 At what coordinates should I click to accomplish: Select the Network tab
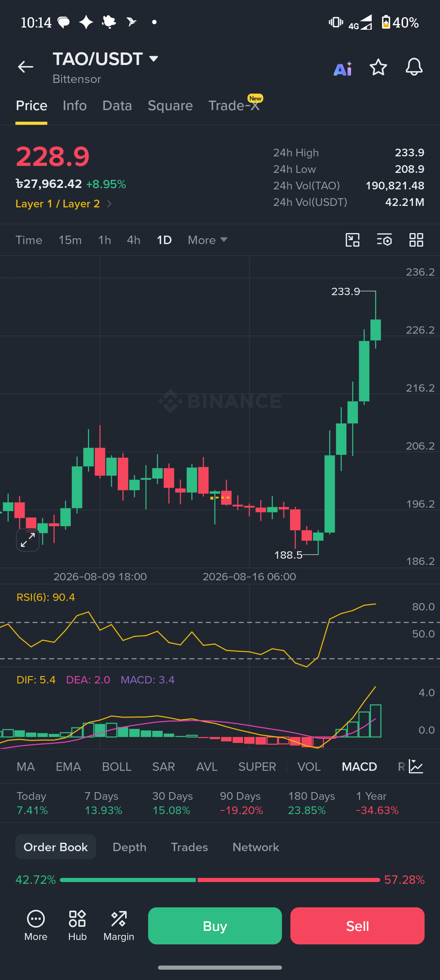256,847
